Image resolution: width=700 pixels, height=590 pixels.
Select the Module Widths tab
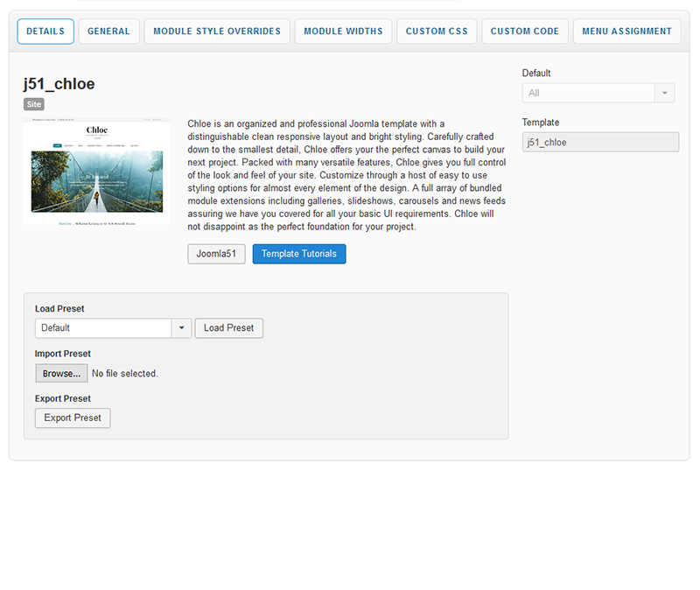pyautogui.click(x=343, y=32)
